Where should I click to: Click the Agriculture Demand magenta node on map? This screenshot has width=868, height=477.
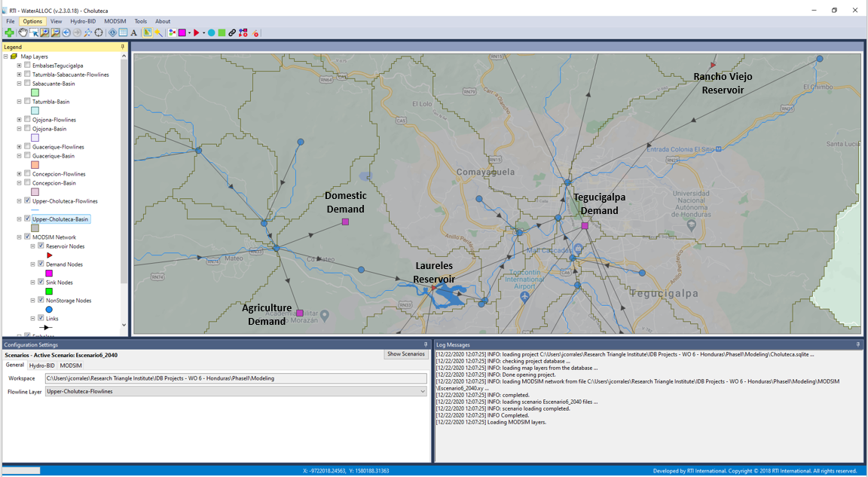[299, 313]
